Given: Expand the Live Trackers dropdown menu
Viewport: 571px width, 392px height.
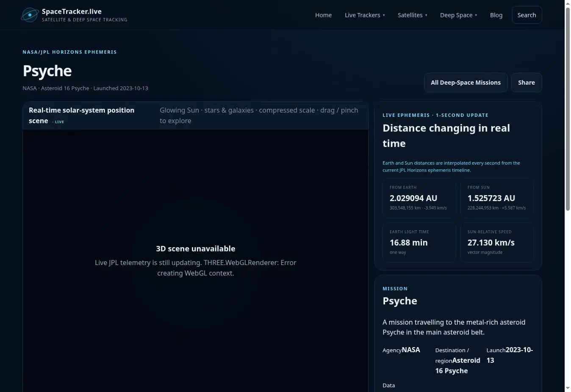Looking at the screenshot, I should pyautogui.click(x=365, y=15).
